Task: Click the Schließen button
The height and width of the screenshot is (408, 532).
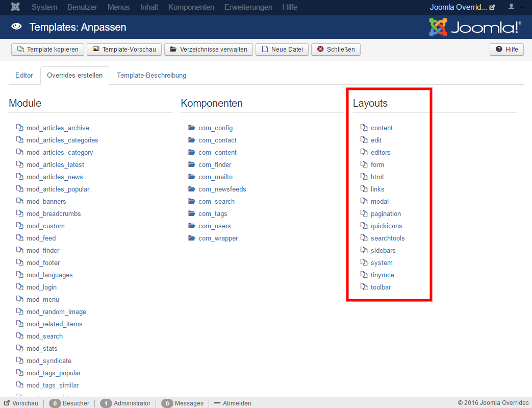Action: click(336, 50)
